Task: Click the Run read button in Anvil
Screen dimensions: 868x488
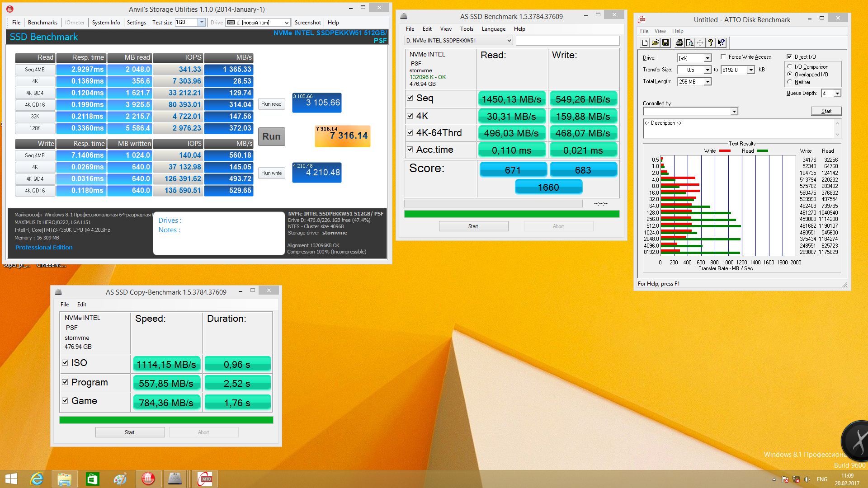Action: click(272, 104)
